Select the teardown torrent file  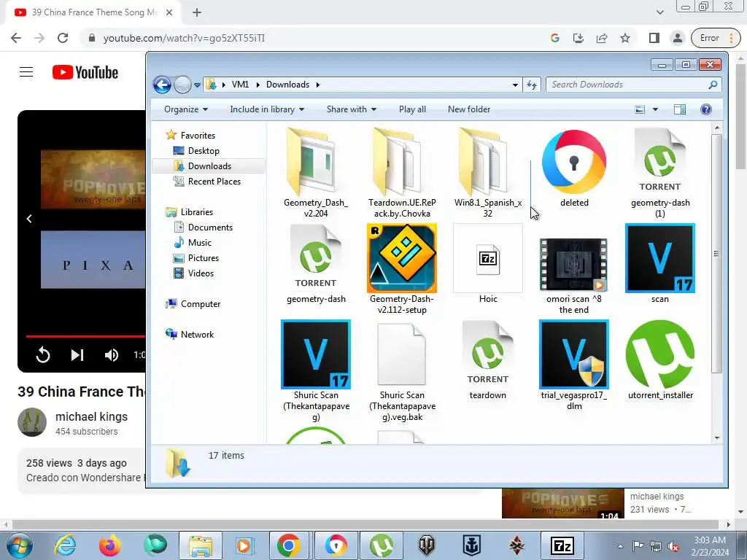pos(488,354)
